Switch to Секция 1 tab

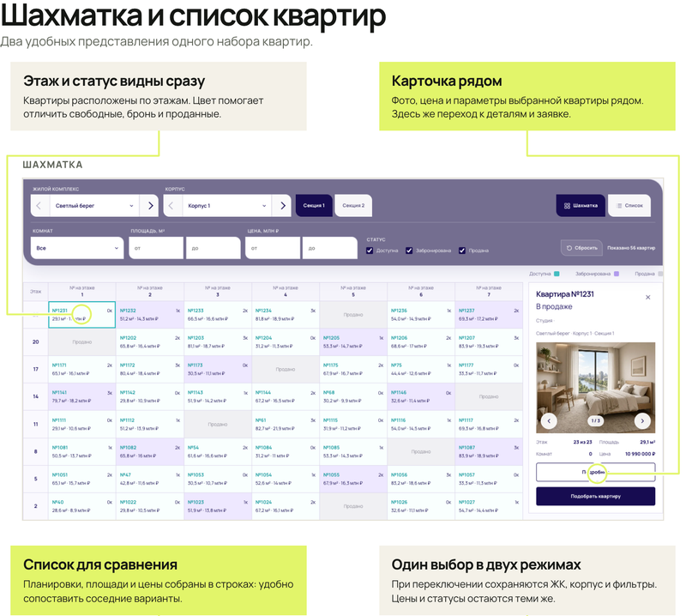pos(314,205)
